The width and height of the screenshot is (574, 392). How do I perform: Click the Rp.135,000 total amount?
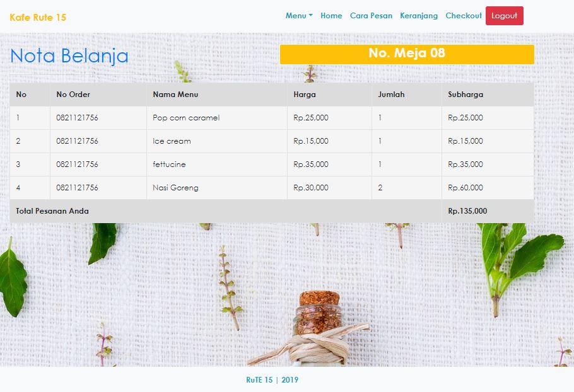467,211
